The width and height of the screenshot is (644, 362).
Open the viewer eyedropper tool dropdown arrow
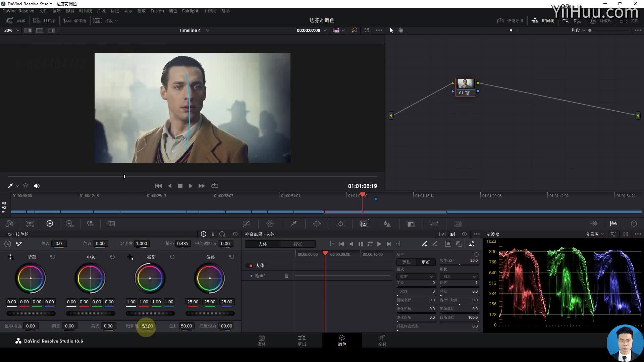point(17,186)
